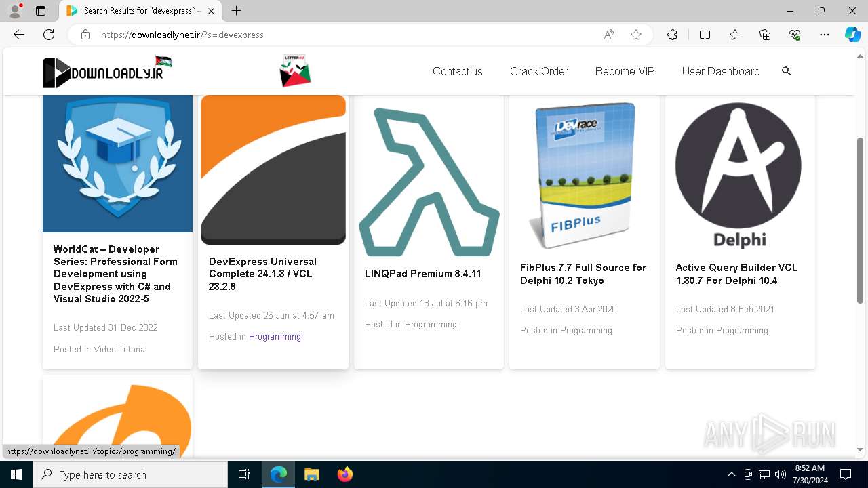Click the page vertical scrollbar thumb
This screenshot has width=868, height=488.
tap(861, 220)
